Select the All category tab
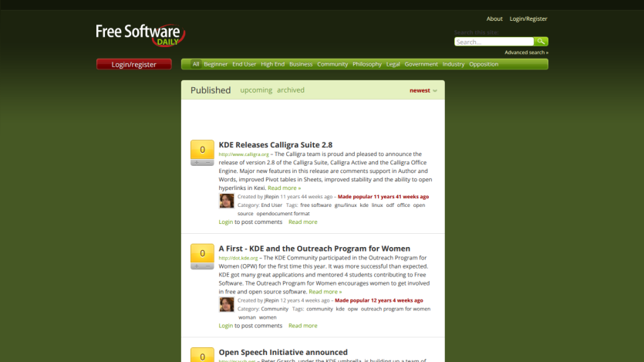This screenshot has width=644, height=362. [196, 64]
